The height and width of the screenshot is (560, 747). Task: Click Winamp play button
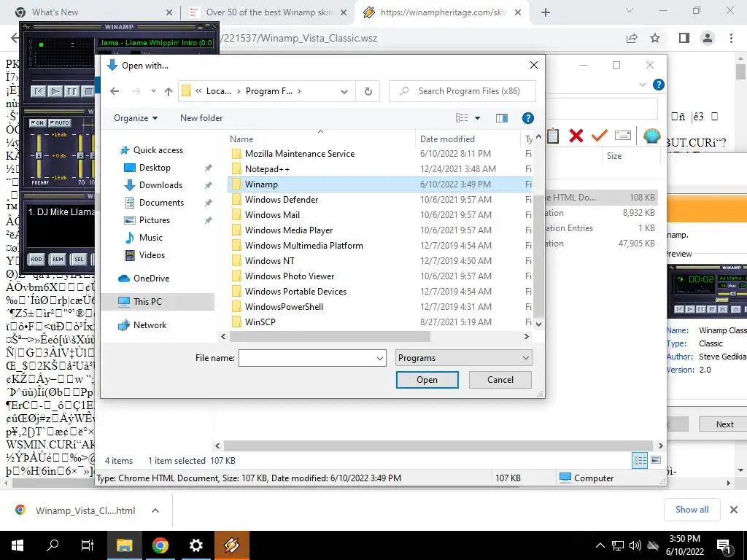click(55, 91)
